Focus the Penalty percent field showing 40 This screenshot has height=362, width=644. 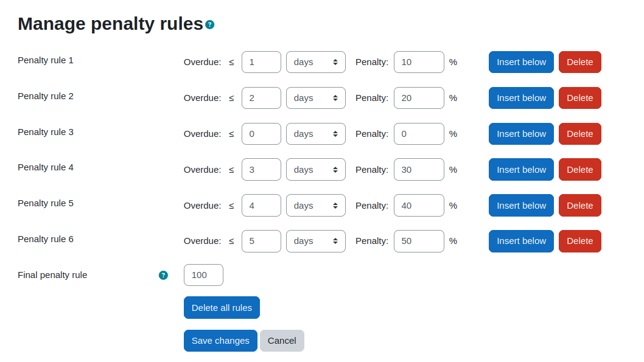(419, 205)
